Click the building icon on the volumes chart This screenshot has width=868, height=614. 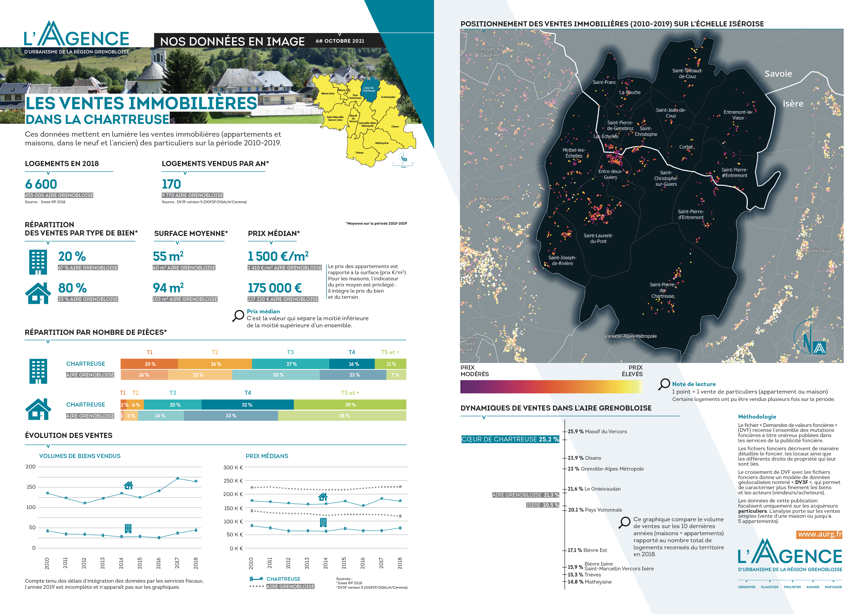click(x=128, y=528)
